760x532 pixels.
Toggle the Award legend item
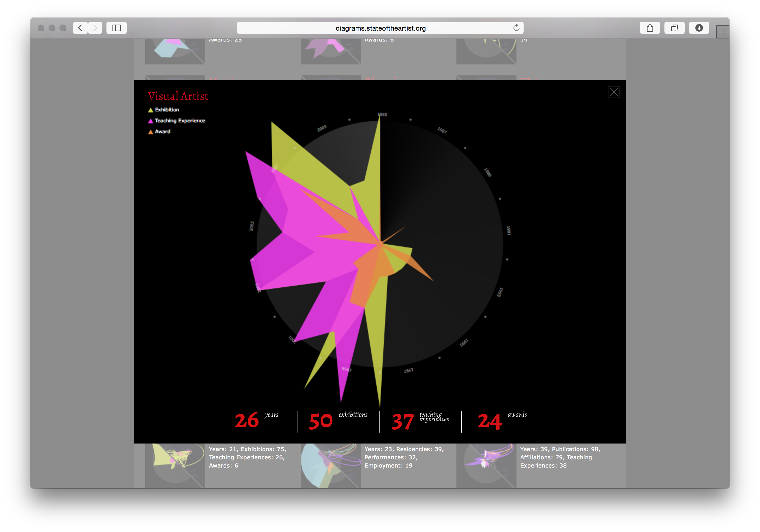tap(162, 131)
